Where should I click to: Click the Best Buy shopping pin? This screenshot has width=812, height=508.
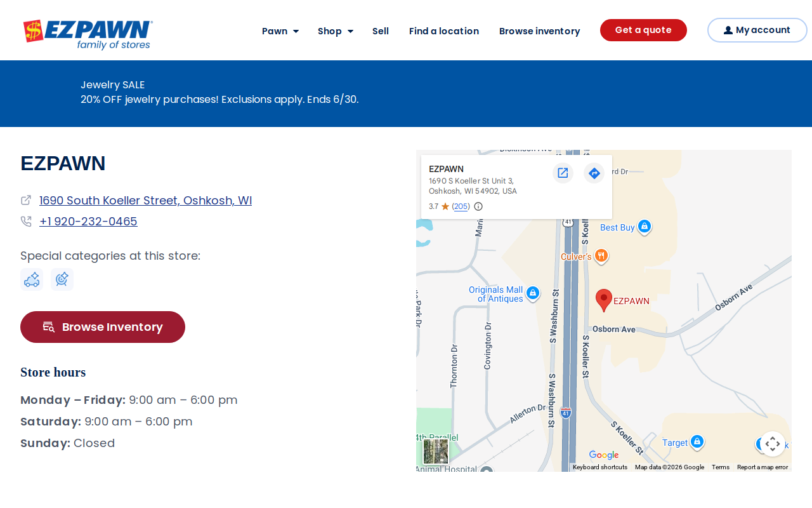point(645,227)
